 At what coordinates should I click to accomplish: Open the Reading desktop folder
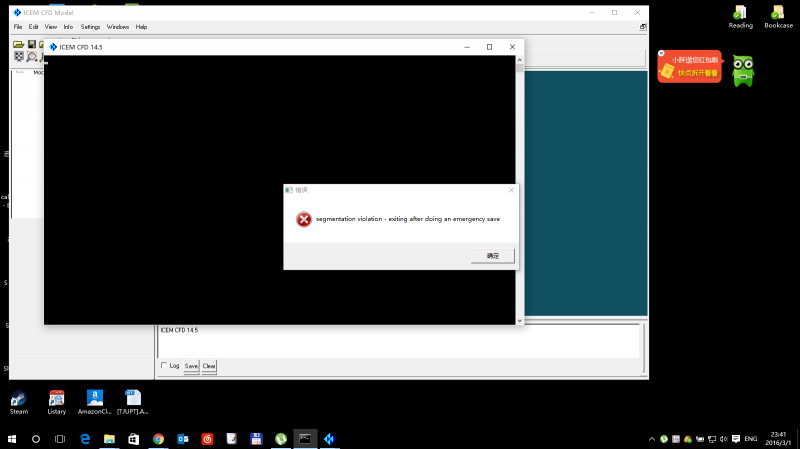pos(740,17)
